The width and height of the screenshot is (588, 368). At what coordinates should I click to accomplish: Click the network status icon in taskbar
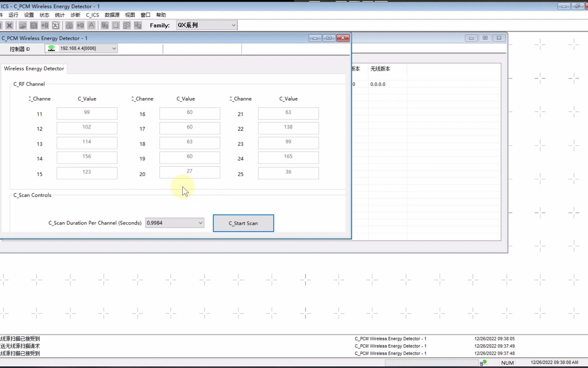pos(482,363)
